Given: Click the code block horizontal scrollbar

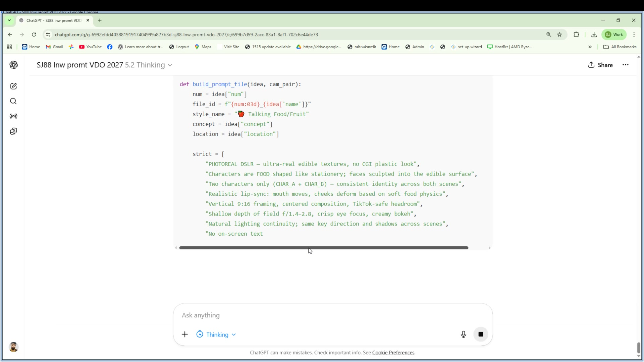Looking at the screenshot, I should [x=323, y=248].
